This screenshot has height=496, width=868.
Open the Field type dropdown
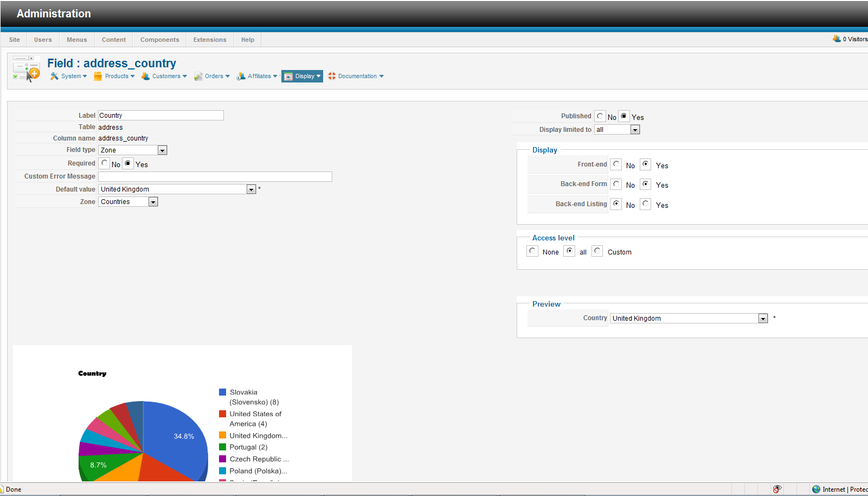(133, 150)
